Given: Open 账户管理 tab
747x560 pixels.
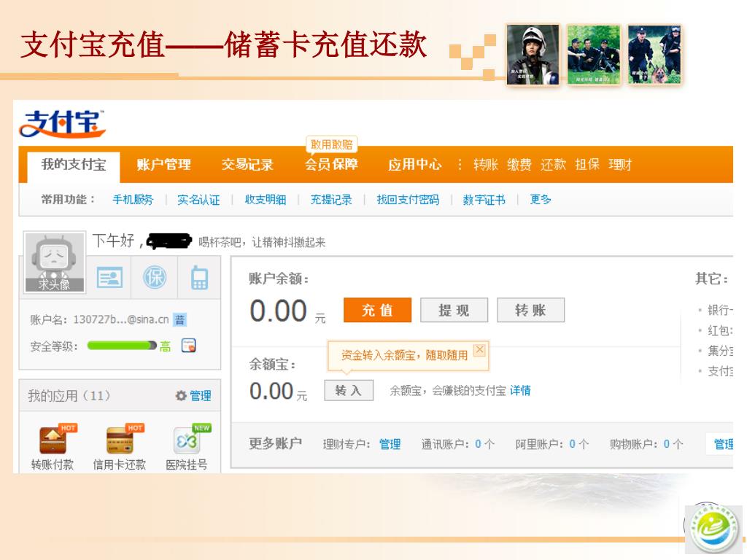Looking at the screenshot, I should tap(163, 165).
